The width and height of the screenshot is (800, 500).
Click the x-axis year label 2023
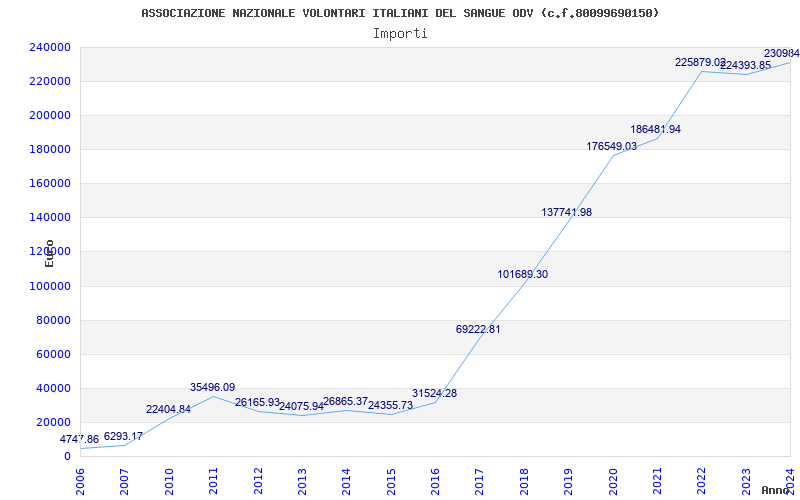pyautogui.click(x=746, y=481)
